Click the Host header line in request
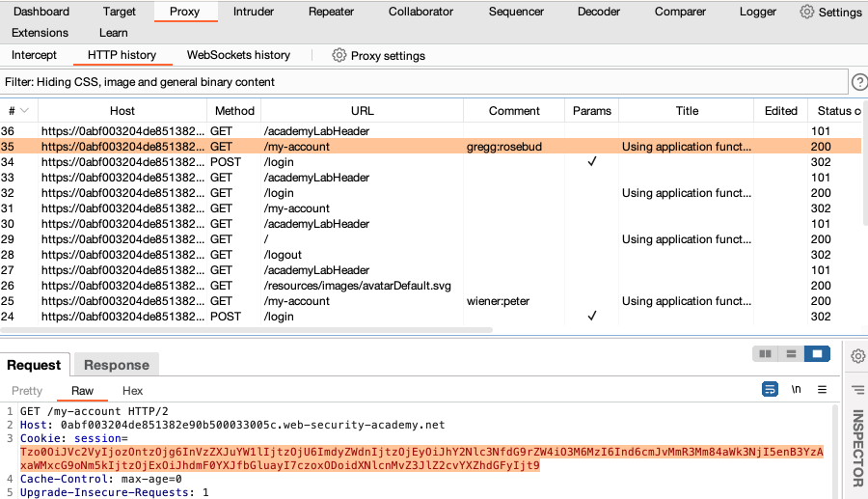This screenshot has height=499, width=868. 232,425
